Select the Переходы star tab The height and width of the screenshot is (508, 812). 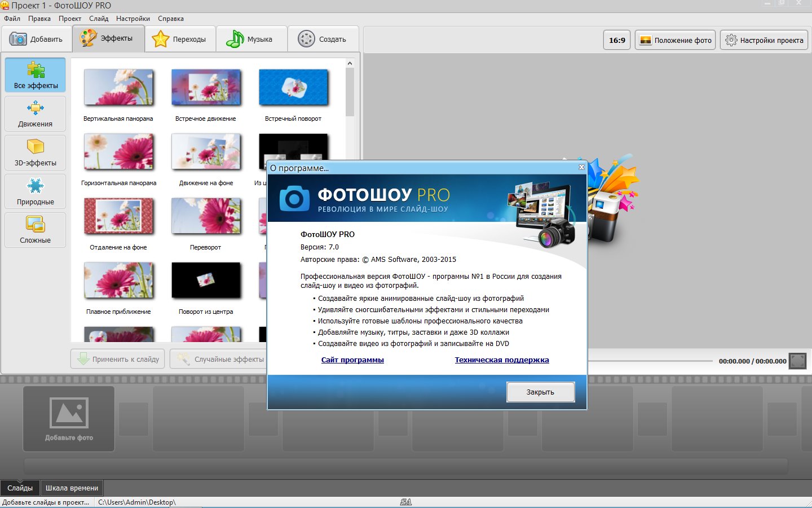pyautogui.click(x=180, y=39)
